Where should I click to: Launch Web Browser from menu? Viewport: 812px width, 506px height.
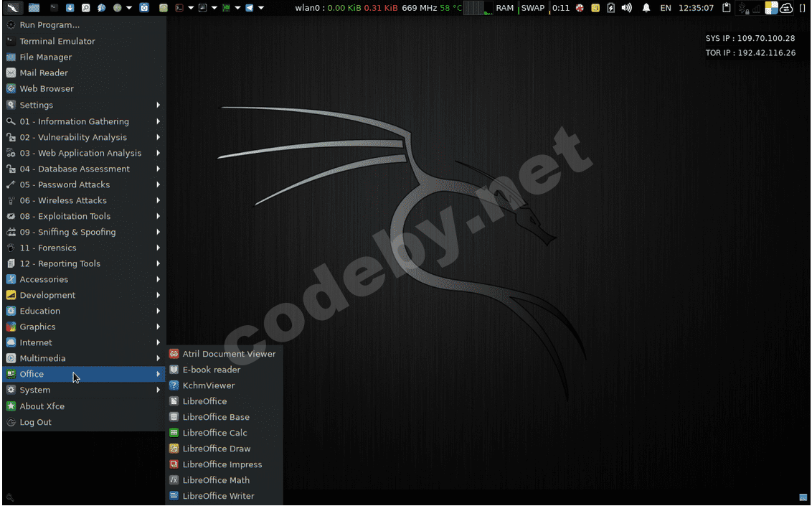click(83, 88)
